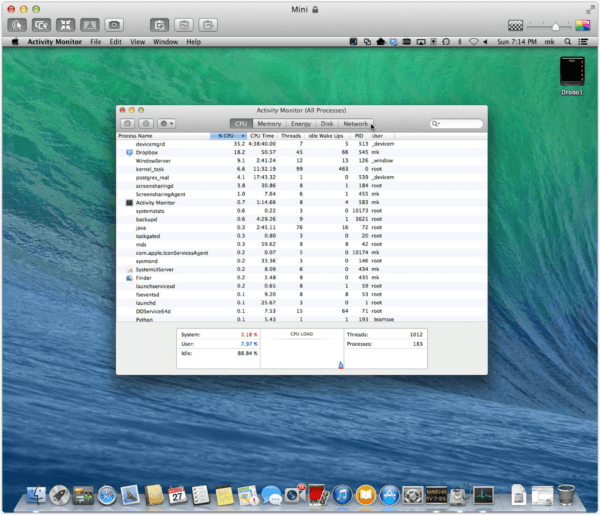Image resolution: width=600 pixels, height=515 pixels.
Task: Open the Trash in the dock
Action: (566, 495)
